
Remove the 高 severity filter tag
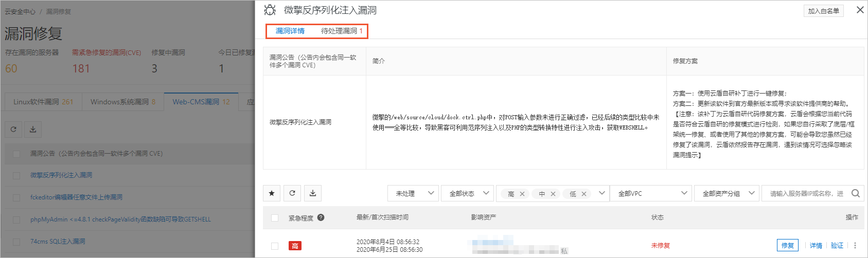click(x=522, y=194)
